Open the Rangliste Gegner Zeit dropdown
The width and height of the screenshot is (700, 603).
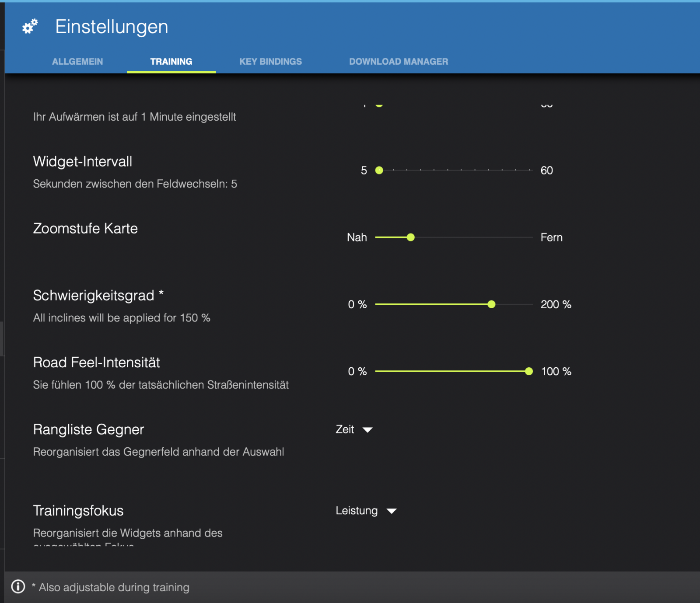(345, 429)
